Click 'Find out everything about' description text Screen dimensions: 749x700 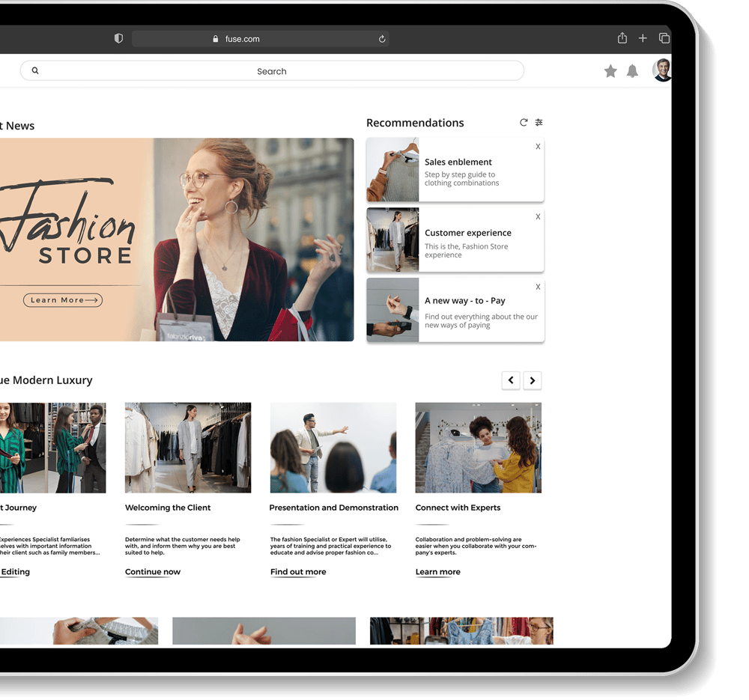[481, 321]
